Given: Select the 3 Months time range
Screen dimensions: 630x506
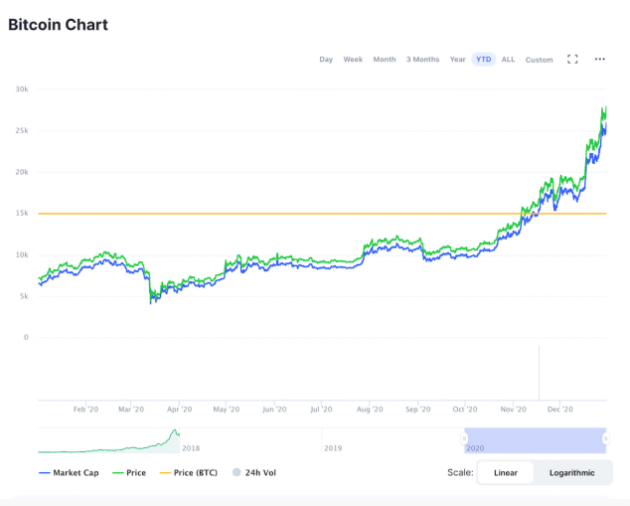Looking at the screenshot, I should pos(423,59).
